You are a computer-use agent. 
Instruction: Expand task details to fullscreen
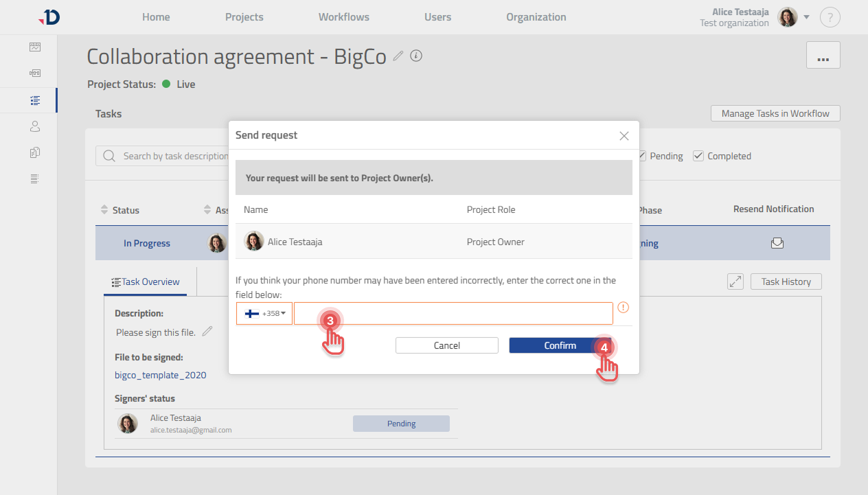[x=735, y=281]
